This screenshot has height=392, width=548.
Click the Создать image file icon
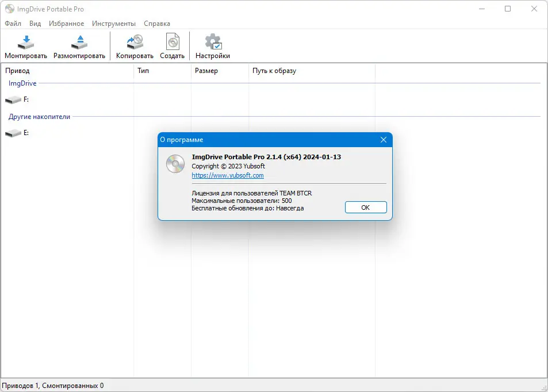click(x=173, y=42)
